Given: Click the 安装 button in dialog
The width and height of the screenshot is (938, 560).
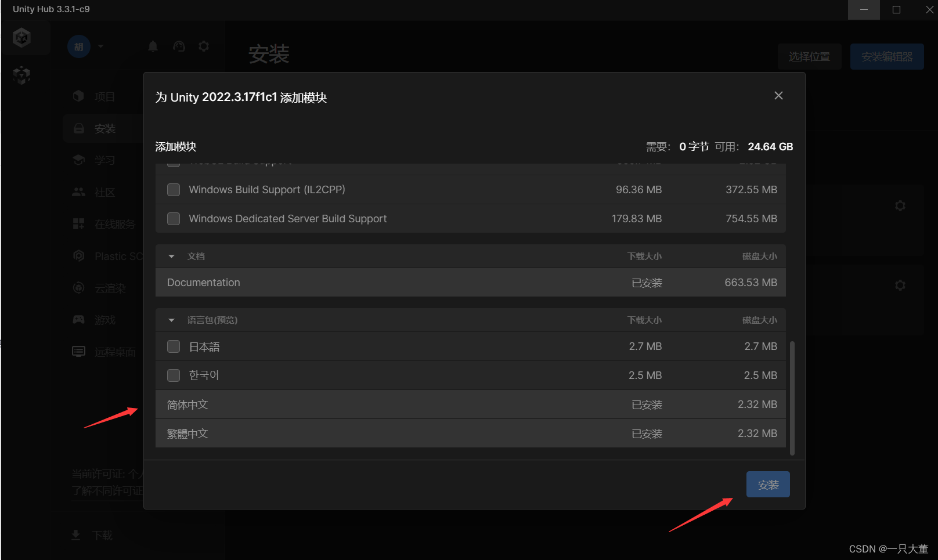Looking at the screenshot, I should pyautogui.click(x=768, y=485).
